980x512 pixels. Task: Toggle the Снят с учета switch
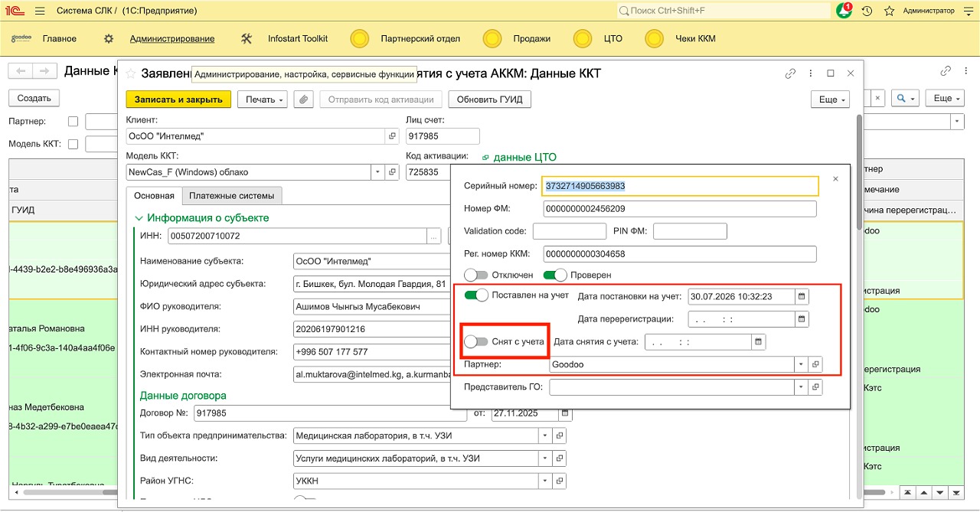tap(475, 341)
